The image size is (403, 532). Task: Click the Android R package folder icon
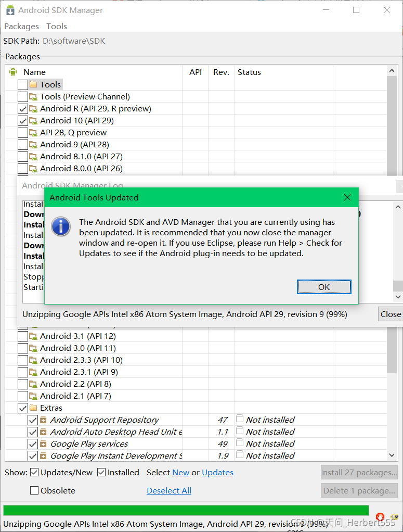[33, 109]
